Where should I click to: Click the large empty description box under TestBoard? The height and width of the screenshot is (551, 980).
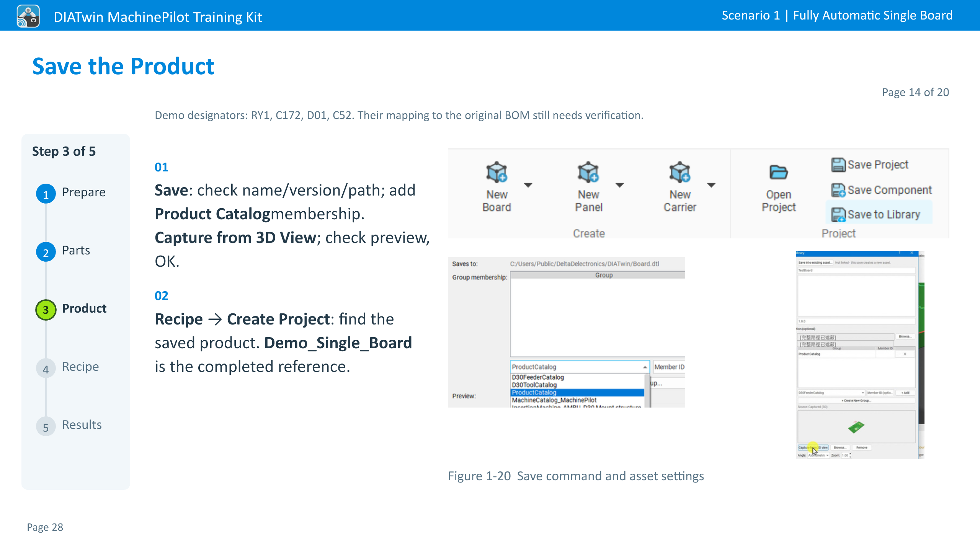[x=856, y=295]
